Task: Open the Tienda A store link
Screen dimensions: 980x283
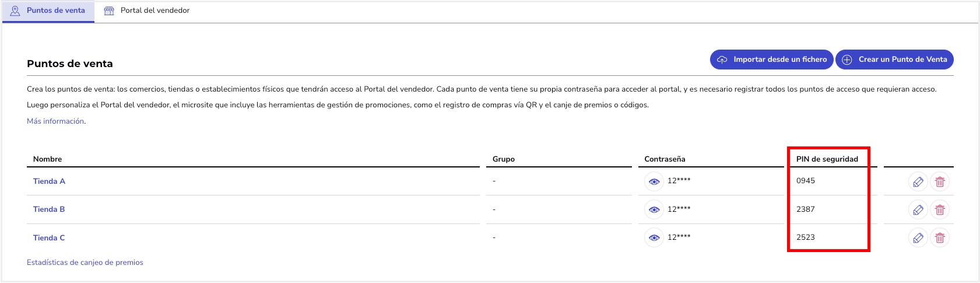Action: [x=49, y=181]
